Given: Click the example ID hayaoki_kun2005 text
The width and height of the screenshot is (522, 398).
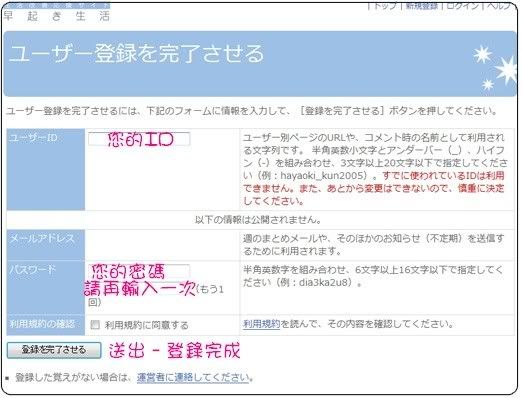Looking at the screenshot, I should pyautogui.click(x=321, y=175).
